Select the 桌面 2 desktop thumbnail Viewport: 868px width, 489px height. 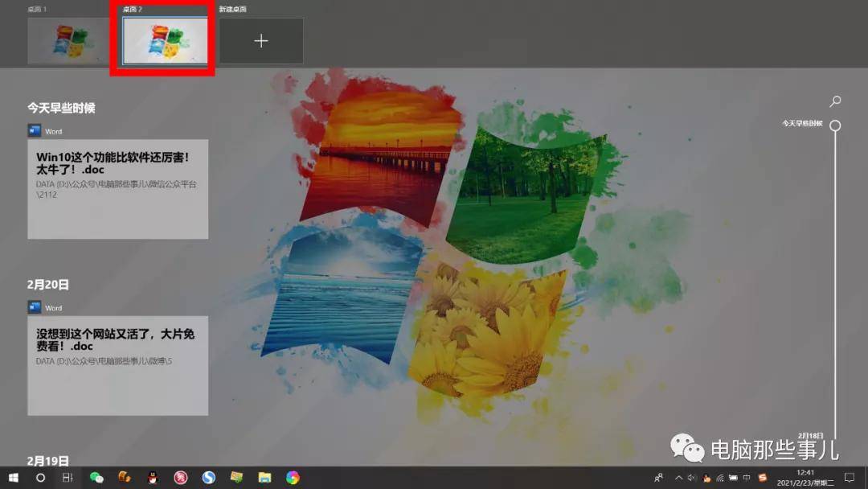click(165, 40)
